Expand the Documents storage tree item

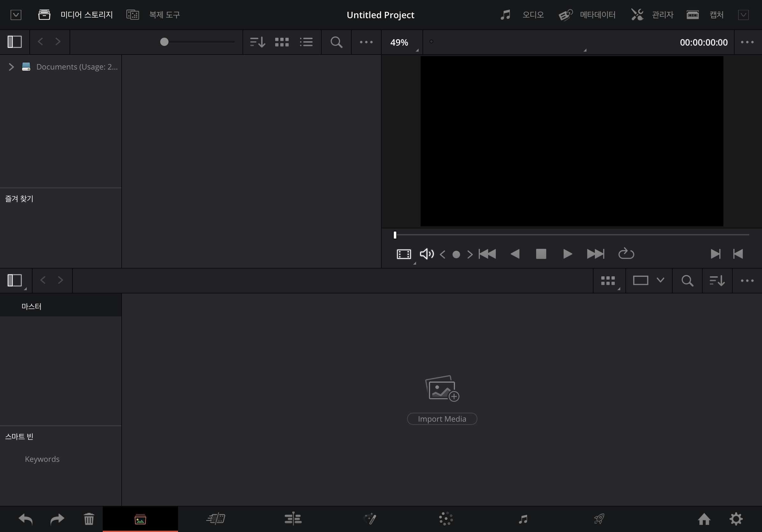(11, 67)
